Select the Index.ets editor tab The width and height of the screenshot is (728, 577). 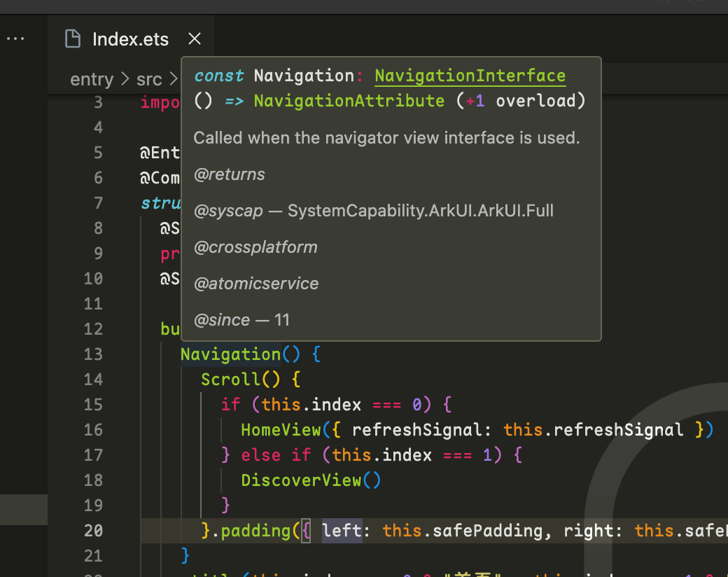pos(130,39)
